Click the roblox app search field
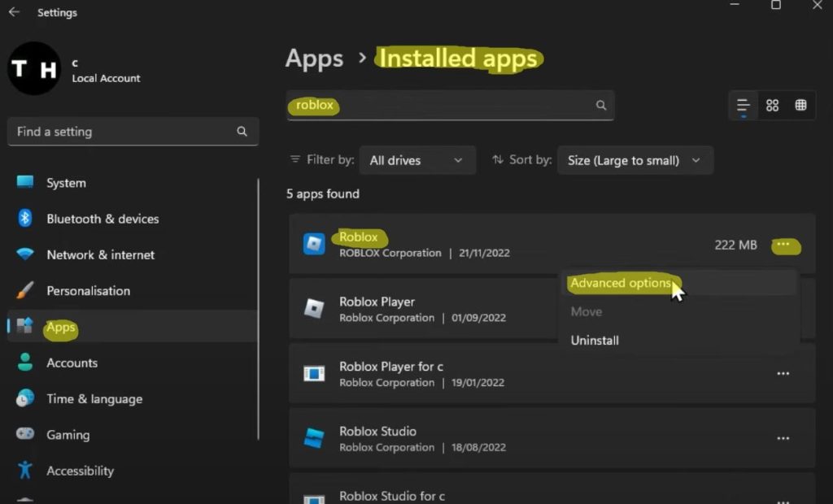Screen dimensions: 833x504 450,105
